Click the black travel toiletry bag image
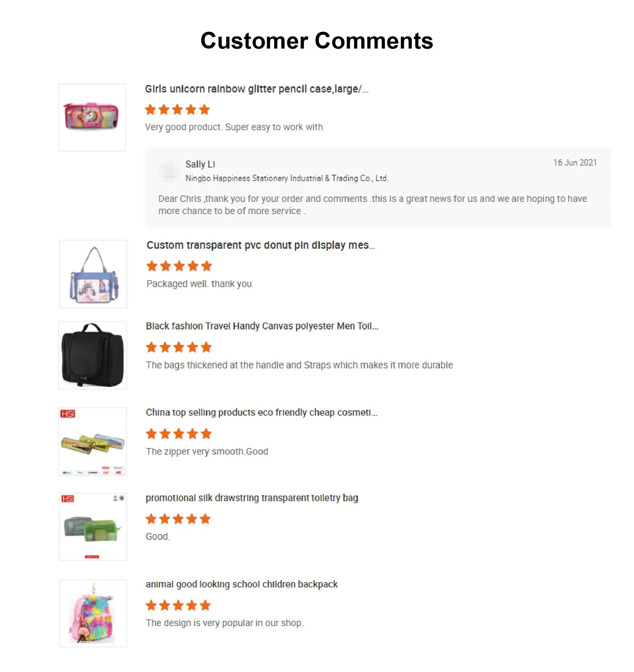The image size is (634, 672). [92, 355]
